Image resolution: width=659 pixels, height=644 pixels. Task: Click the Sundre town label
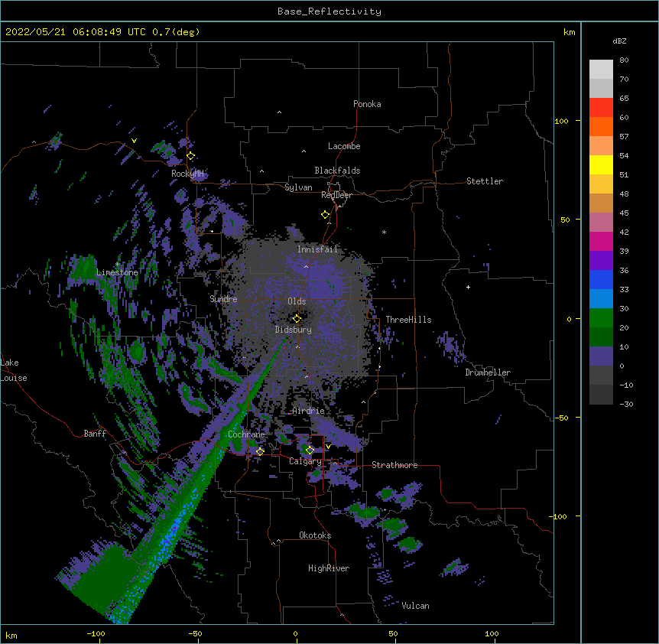click(223, 299)
